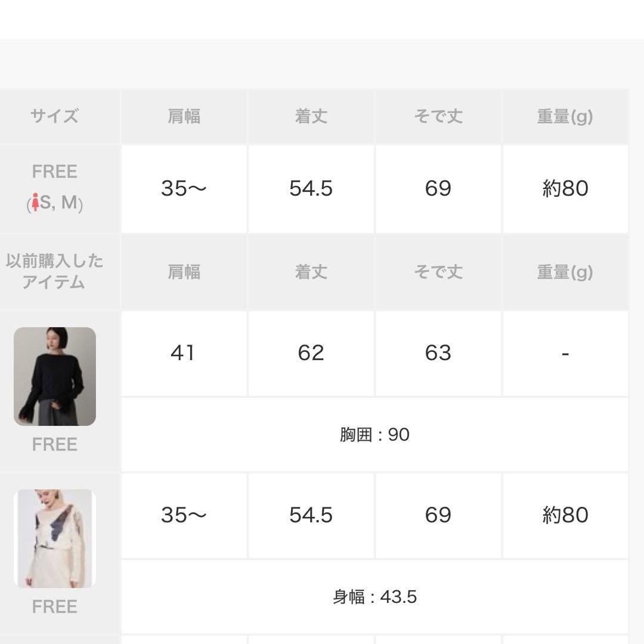Viewport: 644px width, 644px height.
Task: Select the length value 62
Action: tap(311, 353)
